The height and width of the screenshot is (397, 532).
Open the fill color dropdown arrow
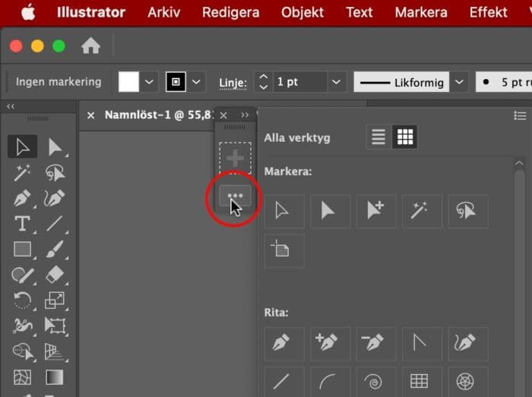[x=149, y=82]
